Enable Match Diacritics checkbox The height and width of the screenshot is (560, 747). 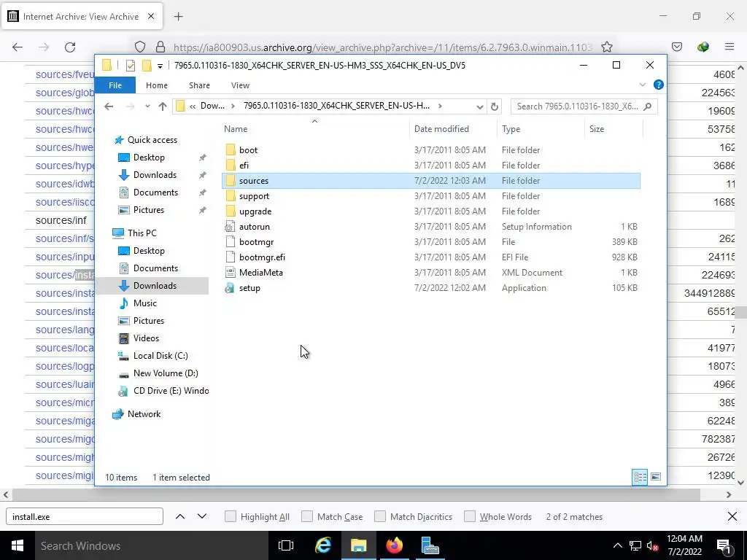[x=380, y=516]
